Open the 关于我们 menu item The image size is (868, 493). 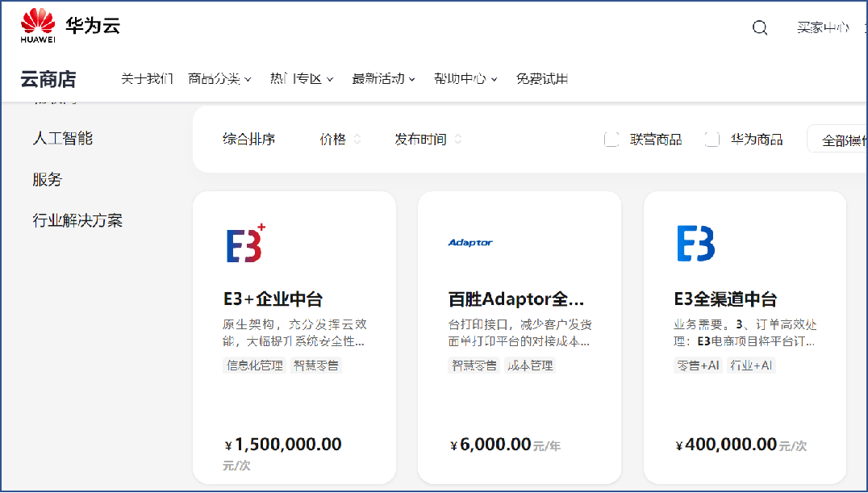coord(148,79)
